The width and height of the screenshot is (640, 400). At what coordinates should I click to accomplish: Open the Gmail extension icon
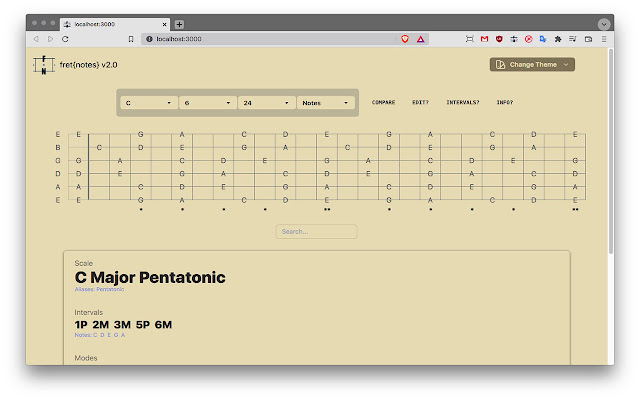tap(484, 39)
